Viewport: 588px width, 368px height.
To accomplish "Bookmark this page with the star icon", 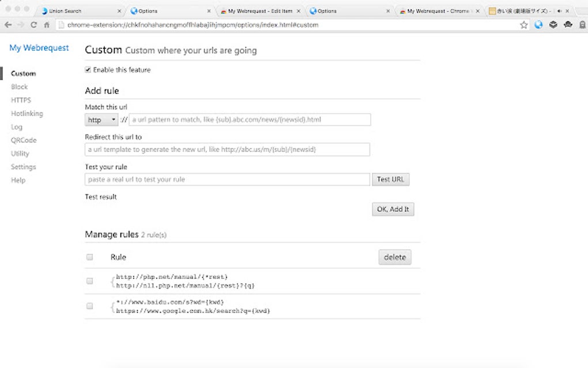I will click(x=523, y=25).
